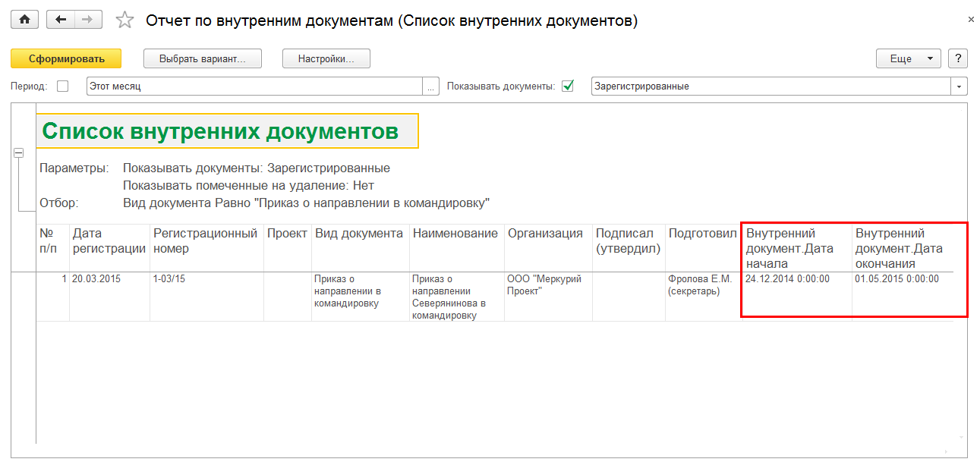Screen dimensions: 980x462
Task: Go forward with the right arrow
Action: point(87,20)
